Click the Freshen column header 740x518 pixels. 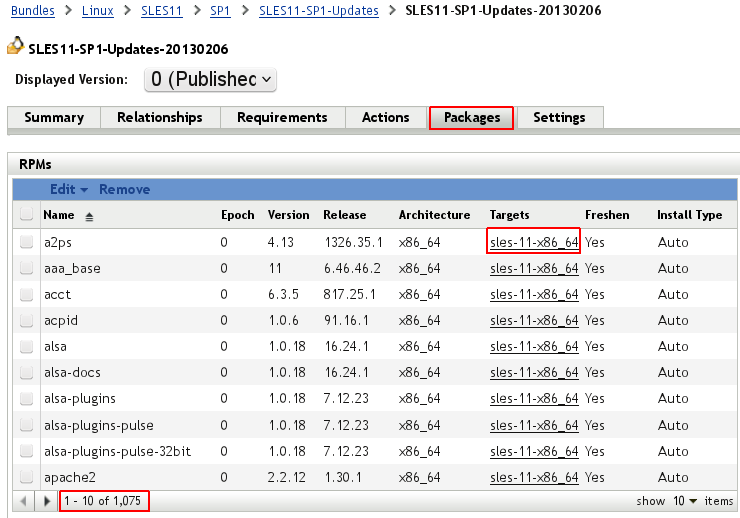607,215
